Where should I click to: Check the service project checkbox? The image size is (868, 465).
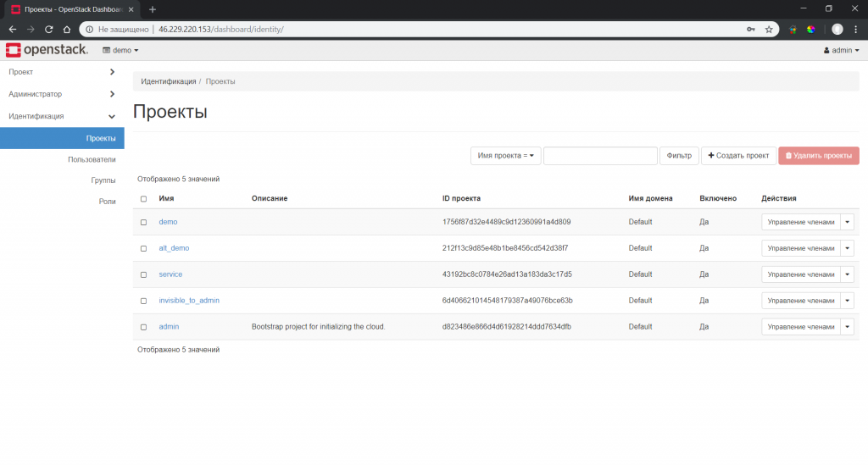pos(143,274)
